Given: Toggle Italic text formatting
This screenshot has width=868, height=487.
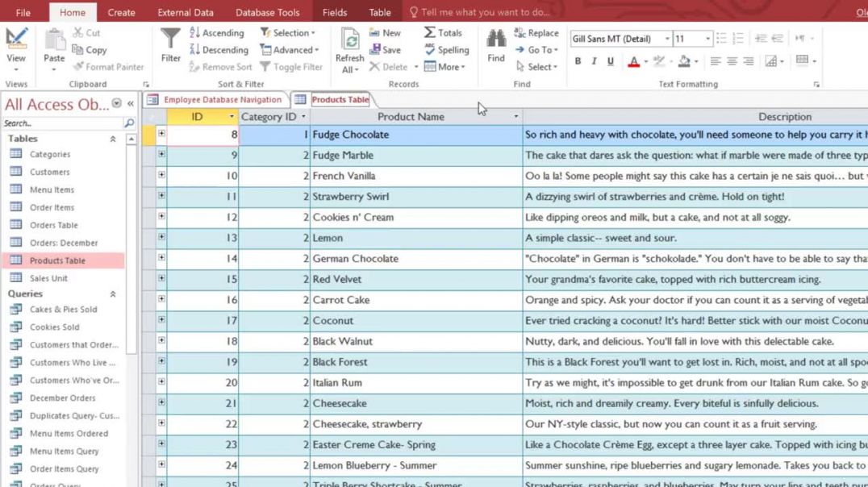Looking at the screenshot, I should (x=594, y=61).
